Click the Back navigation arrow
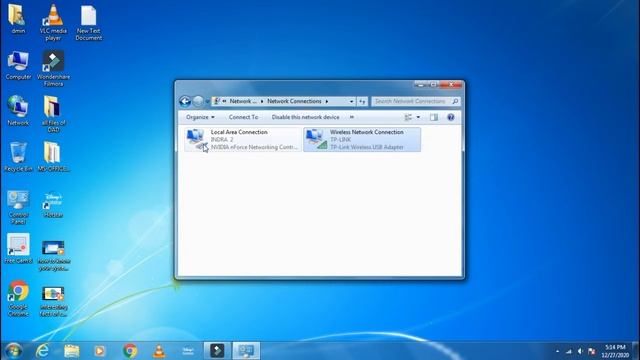This screenshot has height=360, width=640. (185, 101)
